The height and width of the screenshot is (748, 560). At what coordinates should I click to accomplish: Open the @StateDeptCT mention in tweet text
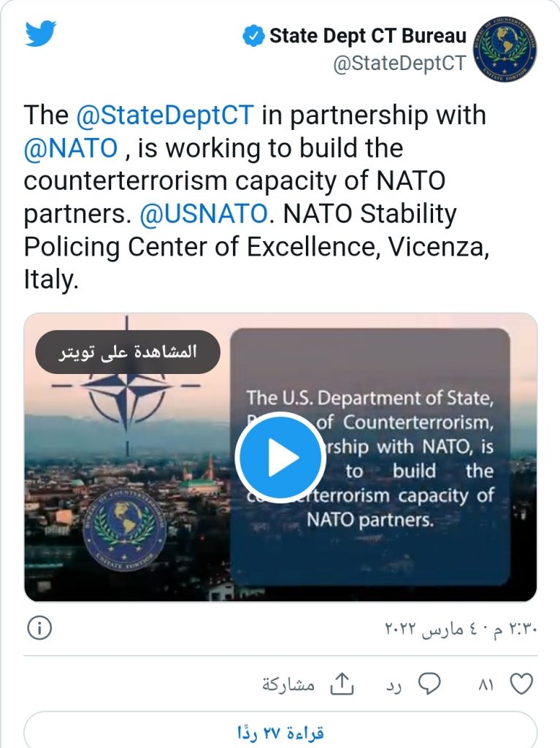[165, 115]
